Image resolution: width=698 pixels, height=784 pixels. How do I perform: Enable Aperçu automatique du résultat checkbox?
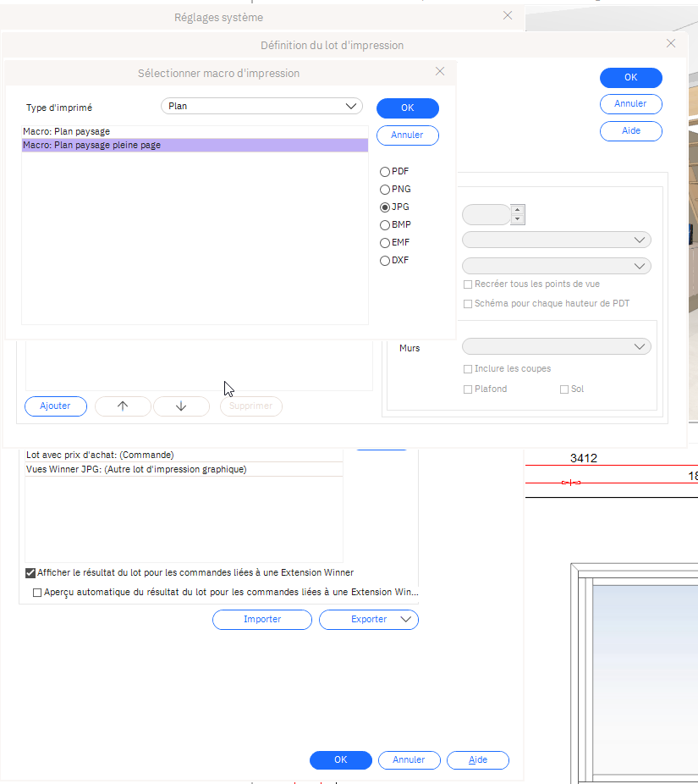37,593
